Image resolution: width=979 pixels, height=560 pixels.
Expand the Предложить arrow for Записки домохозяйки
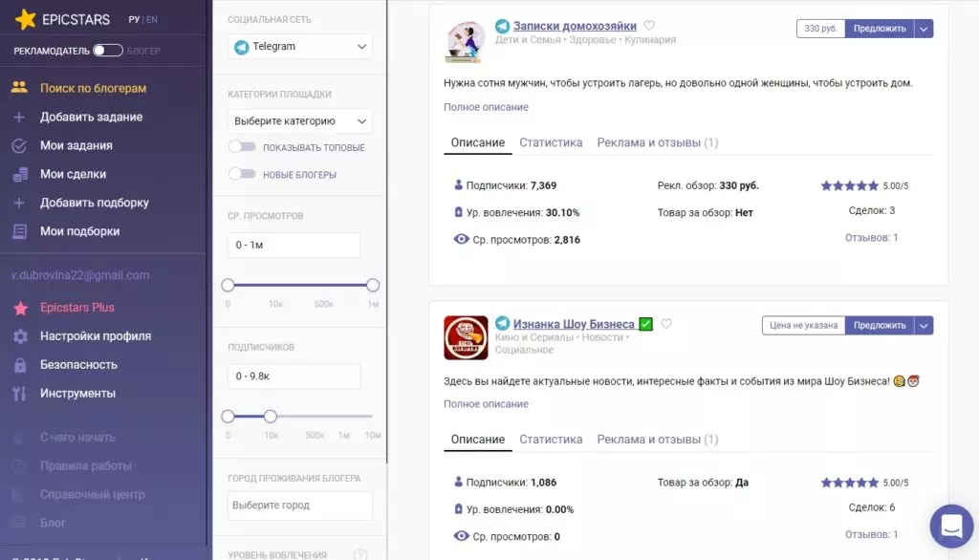coord(924,29)
